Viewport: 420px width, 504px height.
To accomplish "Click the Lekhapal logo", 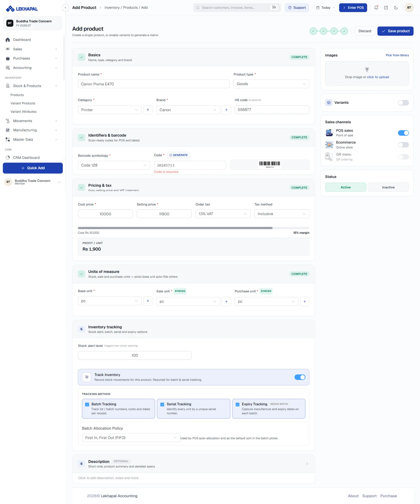I will 22,9.
